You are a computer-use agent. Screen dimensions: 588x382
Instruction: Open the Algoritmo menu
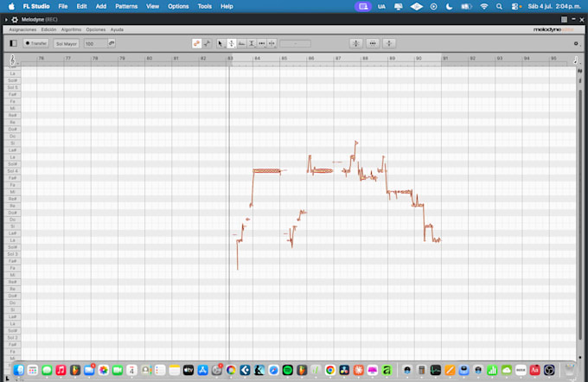(71, 29)
